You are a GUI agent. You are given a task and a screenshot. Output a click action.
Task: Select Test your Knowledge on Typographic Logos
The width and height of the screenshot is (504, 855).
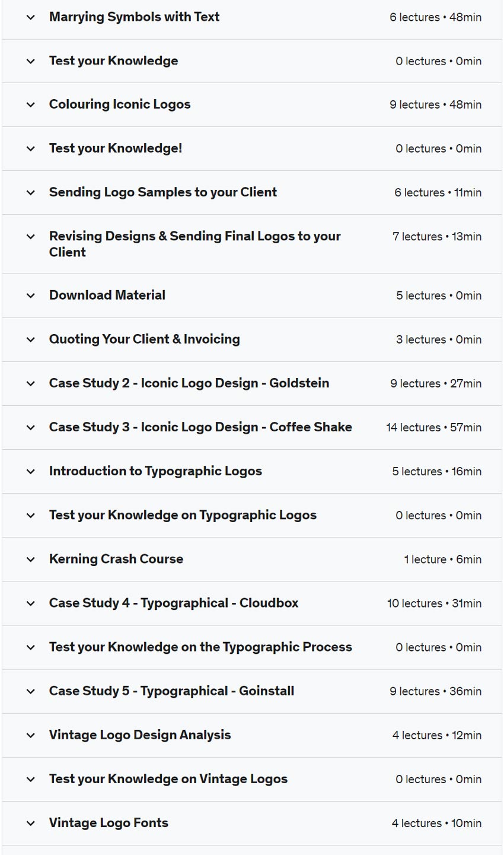[x=183, y=515]
